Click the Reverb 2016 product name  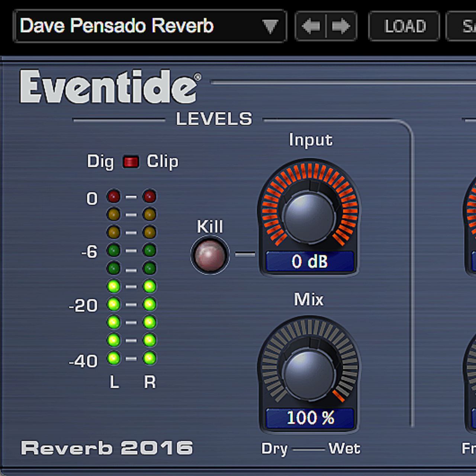click(x=107, y=448)
